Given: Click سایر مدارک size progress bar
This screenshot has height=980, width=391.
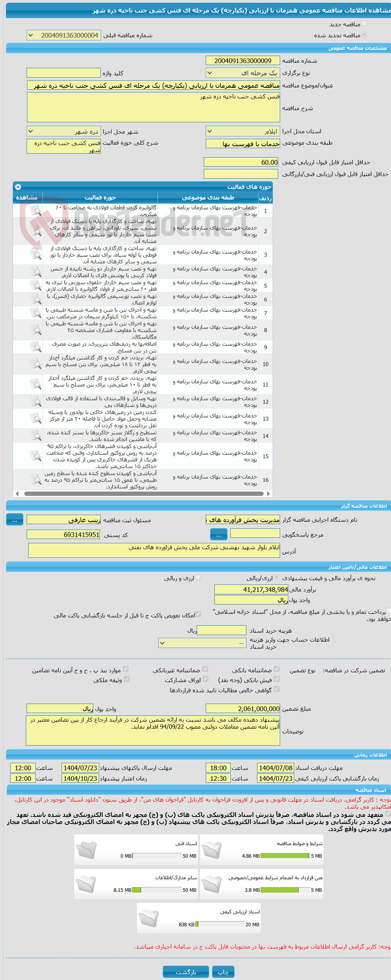Looking at the screenshot, I should (x=157, y=890).
